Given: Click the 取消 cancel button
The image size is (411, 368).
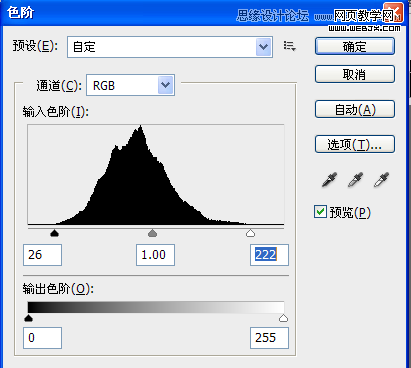Looking at the screenshot, I should (355, 74).
